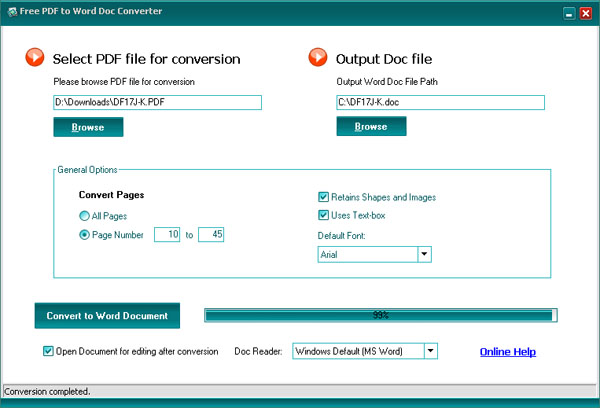Browse for the output Doc file location
600x408 pixels.
[371, 126]
